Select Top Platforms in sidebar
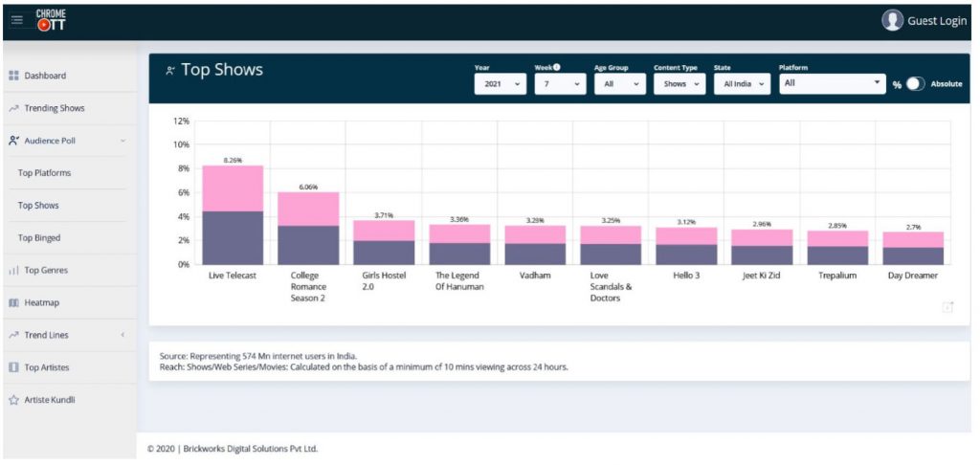980x465 pixels. pos(45,173)
